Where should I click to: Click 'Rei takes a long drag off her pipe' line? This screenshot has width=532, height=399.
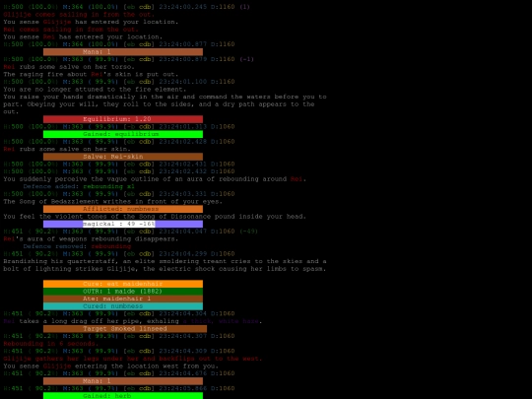[133, 321]
